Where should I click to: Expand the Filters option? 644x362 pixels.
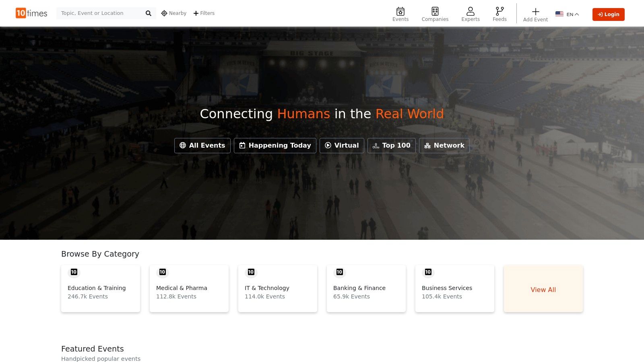pos(204,13)
